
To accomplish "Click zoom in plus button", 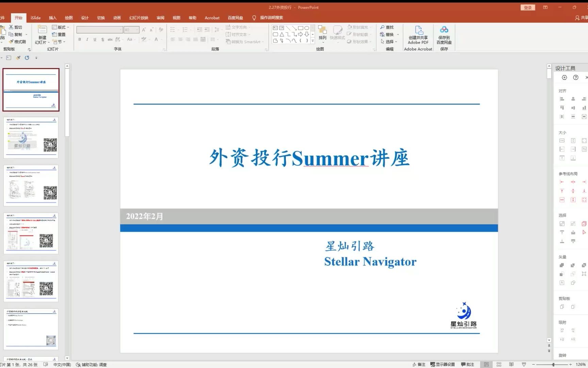I will tap(571, 365).
